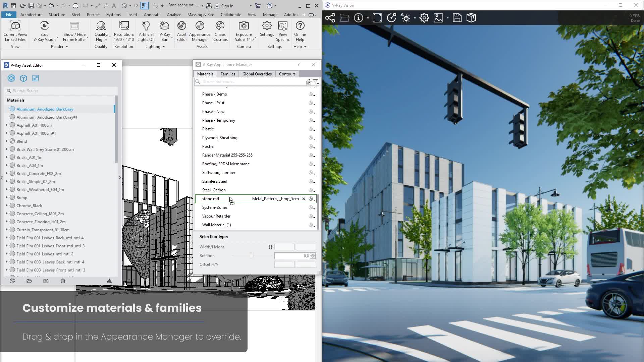Open the override dropdown for Stainless Steel
Screen dimensions: 644x362
pos(312,181)
